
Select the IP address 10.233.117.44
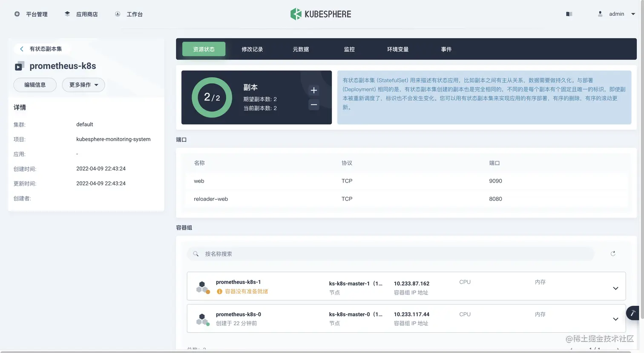coord(411,314)
